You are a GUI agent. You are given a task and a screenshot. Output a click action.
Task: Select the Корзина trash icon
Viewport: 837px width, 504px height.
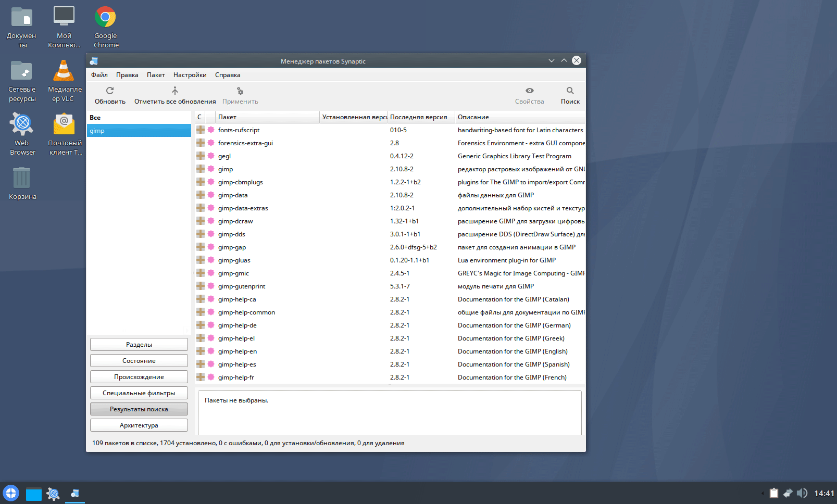[22, 178]
